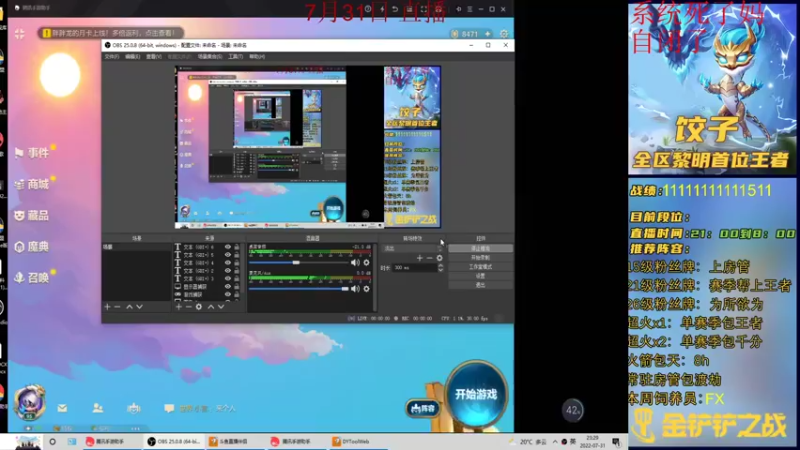Open the 藏品 collection section
The width and height of the screenshot is (800, 450).
pos(32,215)
